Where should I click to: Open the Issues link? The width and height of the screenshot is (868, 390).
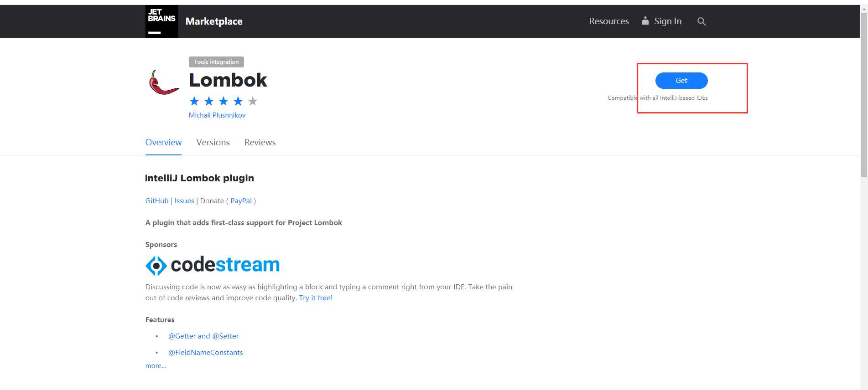pyautogui.click(x=184, y=201)
